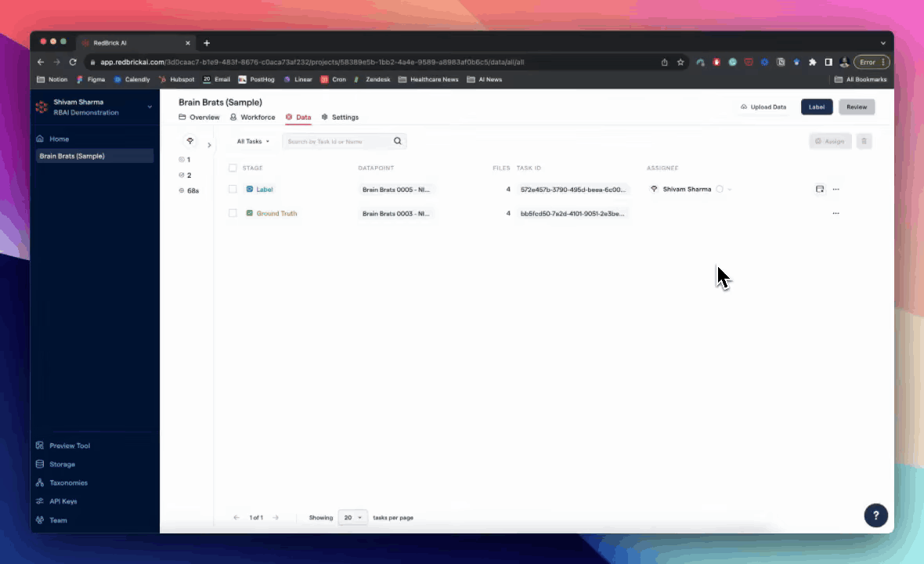Viewport: 924px width, 564px height.
Task: Open API Keys in sidebar
Action: pos(63,501)
